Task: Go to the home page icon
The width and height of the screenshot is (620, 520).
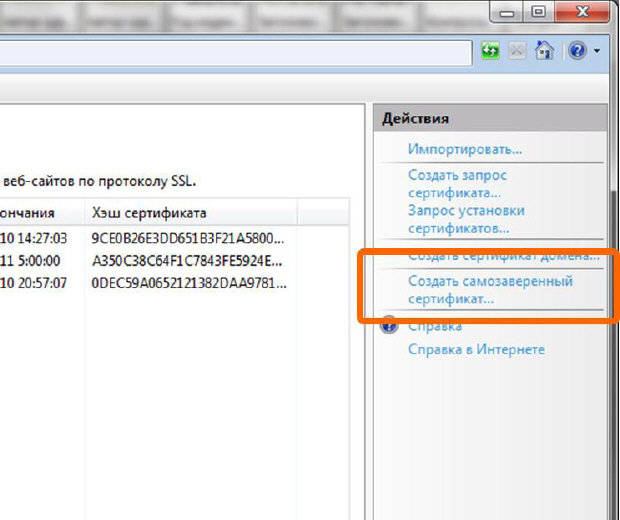Action: point(543,50)
